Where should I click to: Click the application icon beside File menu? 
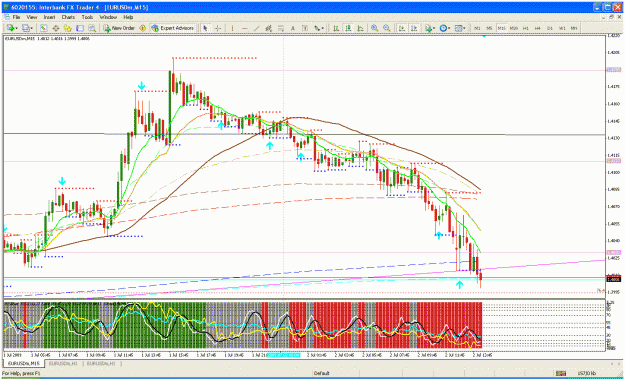6,17
